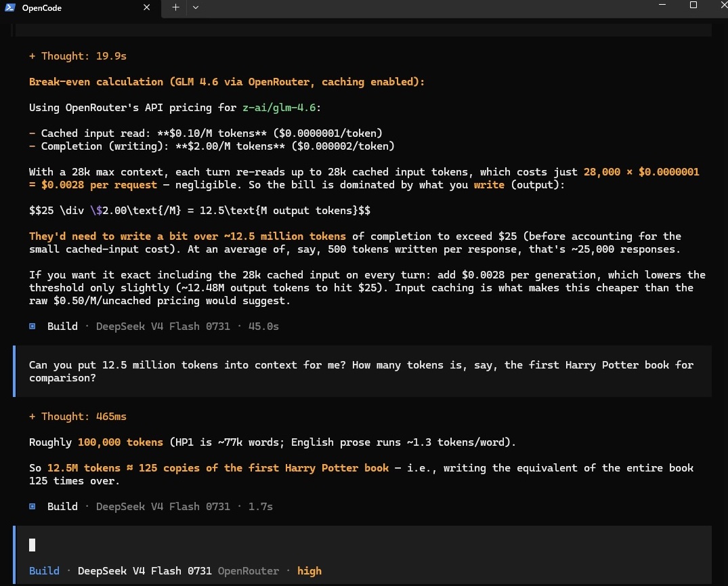Click the Build icon next to 45.0s
The width and height of the screenshot is (728, 586).
tap(33, 327)
